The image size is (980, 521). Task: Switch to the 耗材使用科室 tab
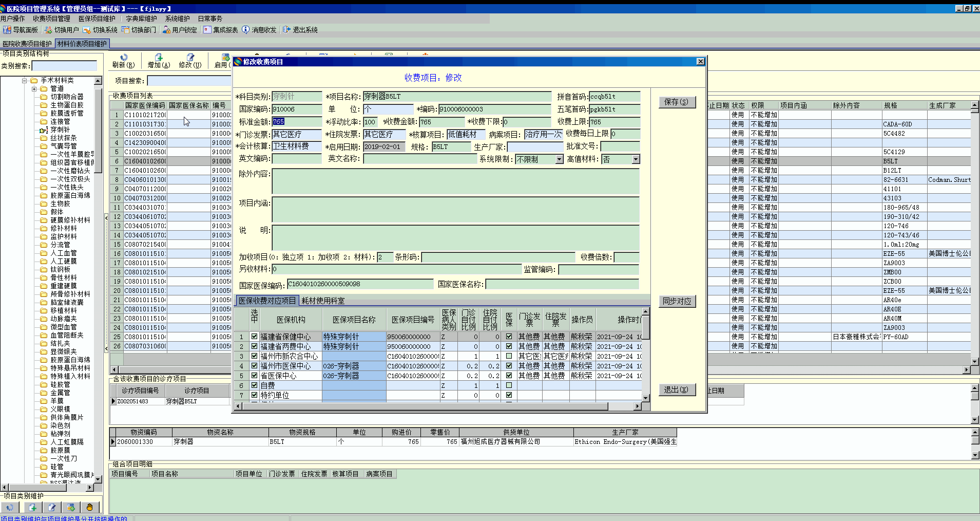coord(323,301)
